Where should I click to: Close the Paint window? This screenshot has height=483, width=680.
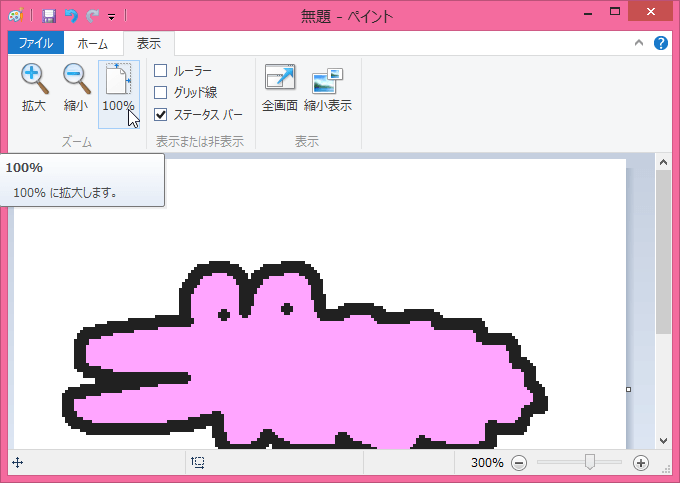click(x=651, y=12)
